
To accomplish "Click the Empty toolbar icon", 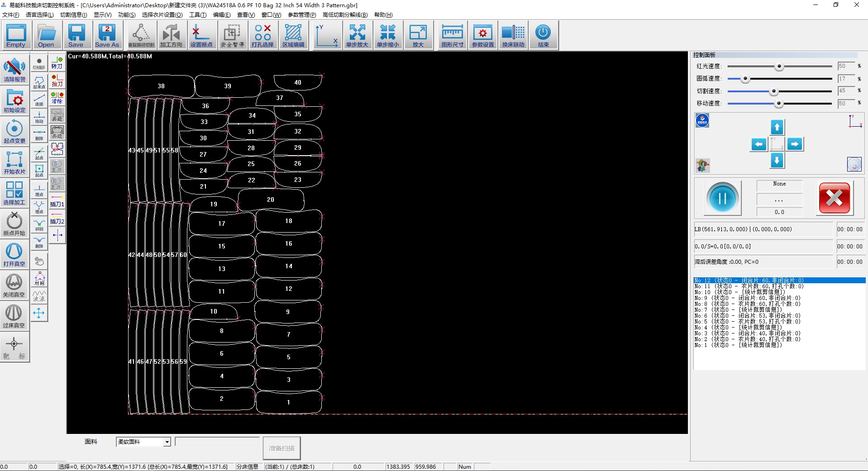I will [16, 36].
